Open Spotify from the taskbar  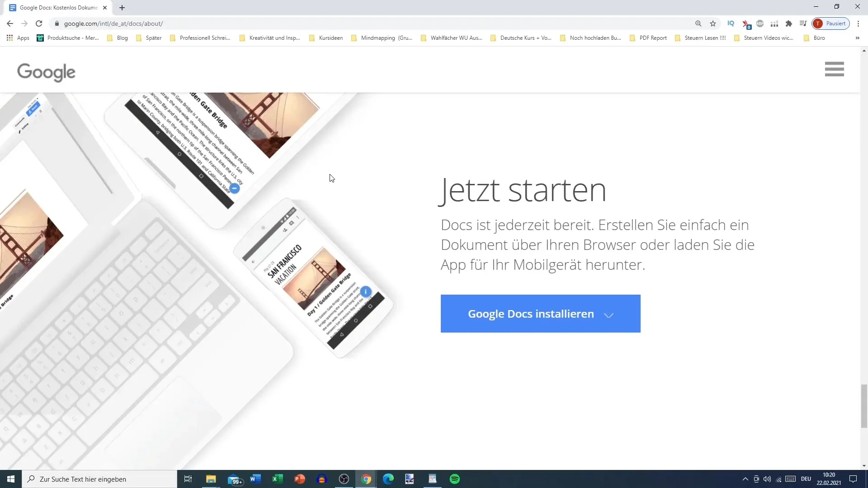455,479
